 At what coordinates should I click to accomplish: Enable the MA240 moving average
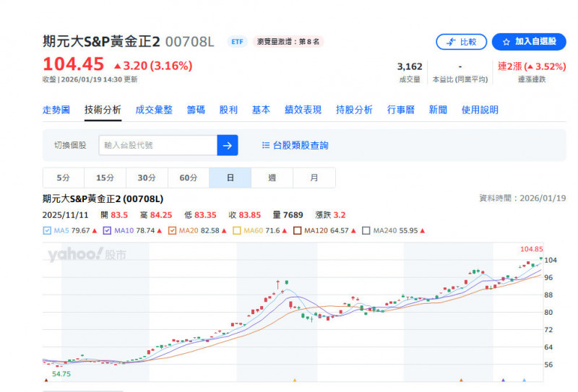pyautogui.click(x=366, y=230)
